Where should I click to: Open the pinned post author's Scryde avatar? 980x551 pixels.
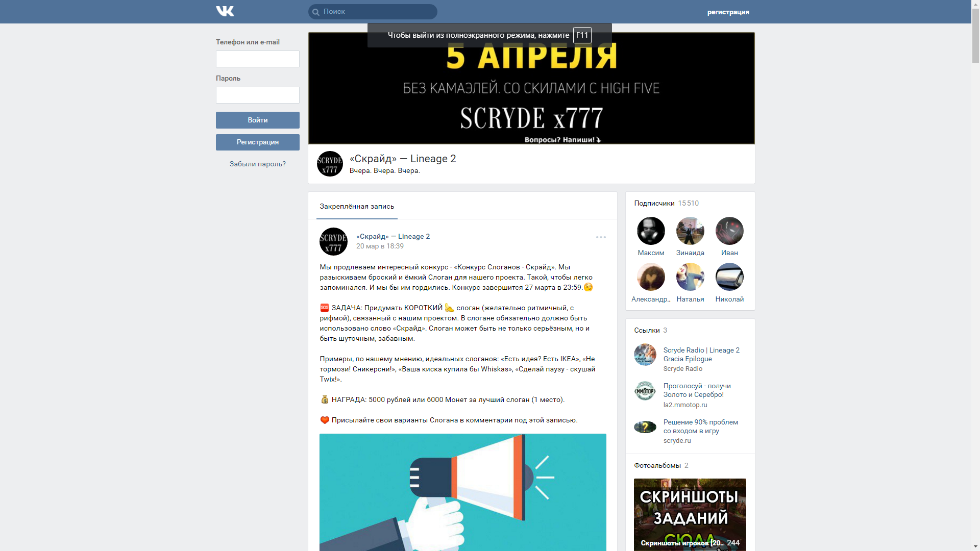tap(333, 241)
